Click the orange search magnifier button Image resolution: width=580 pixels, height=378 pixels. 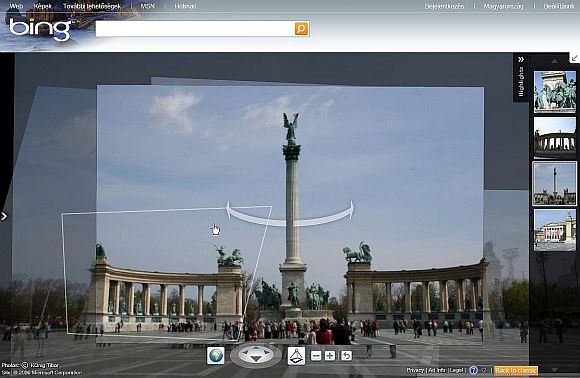coord(301,28)
